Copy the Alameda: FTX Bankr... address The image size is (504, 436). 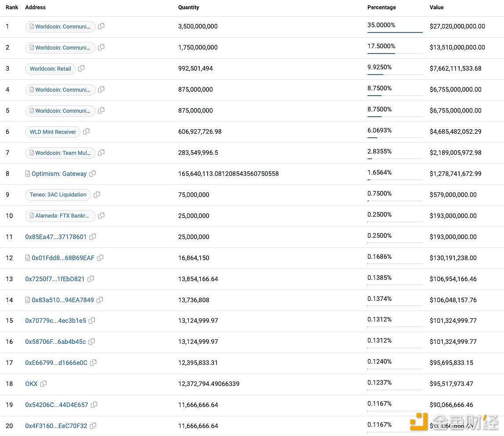pyautogui.click(x=101, y=216)
